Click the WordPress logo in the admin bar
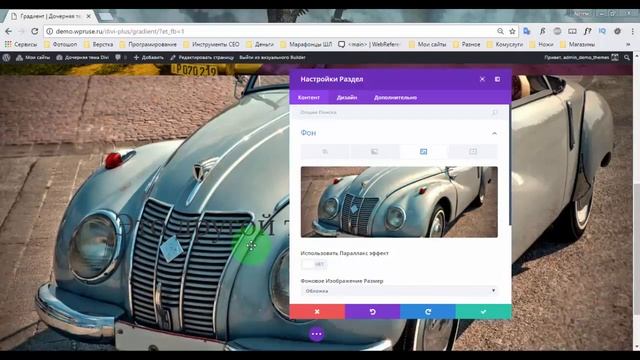 6,58
